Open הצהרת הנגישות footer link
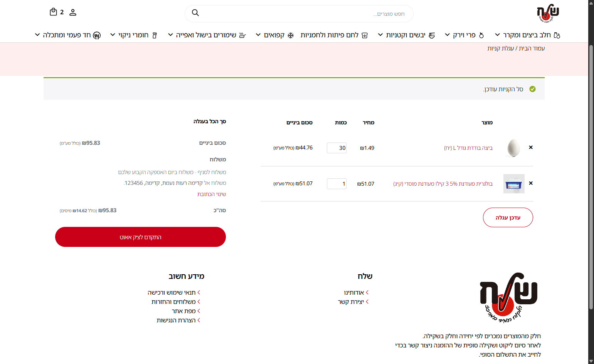 pyautogui.click(x=176, y=320)
